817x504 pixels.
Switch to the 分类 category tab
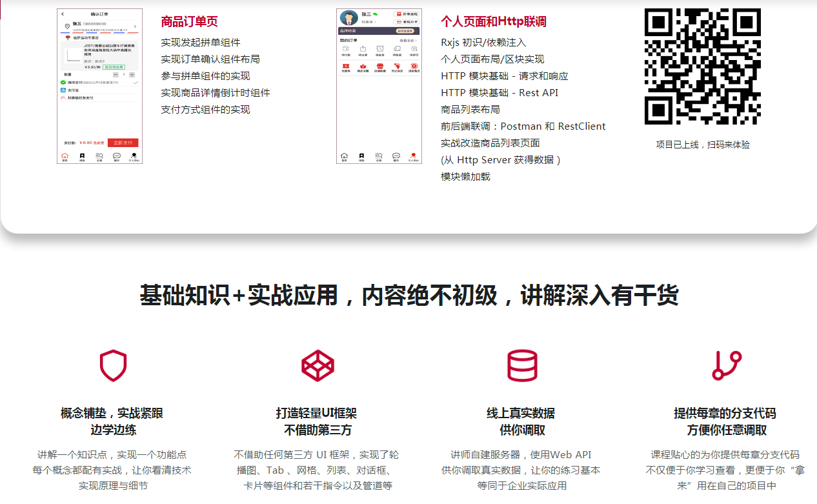click(x=379, y=156)
